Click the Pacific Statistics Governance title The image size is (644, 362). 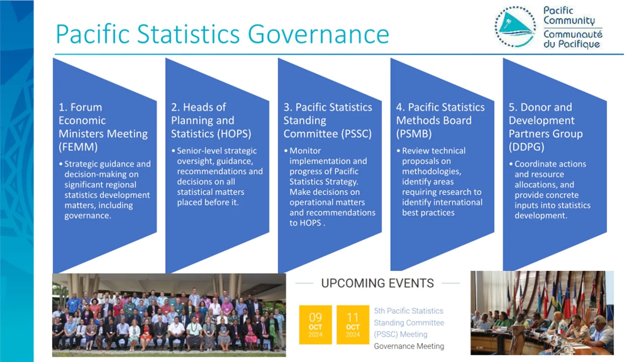click(x=222, y=34)
